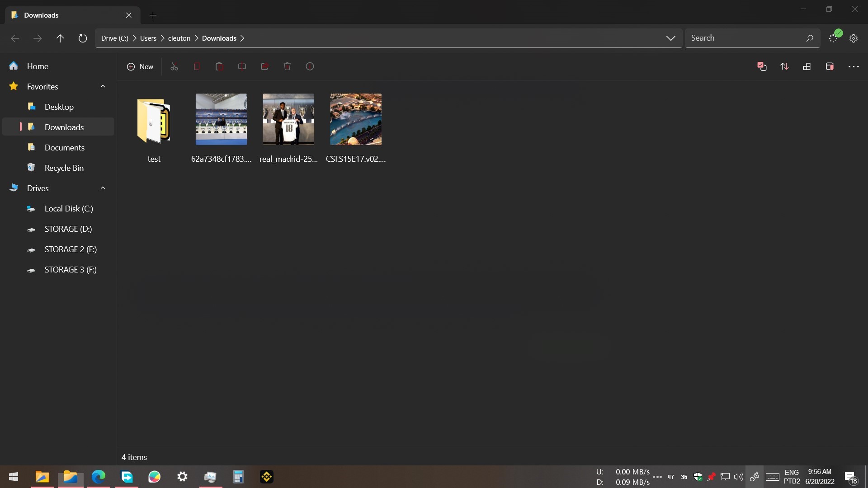Click the Rename icon in the toolbar
The width and height of the screenshot is (868, 488).
pyautogui.click(x=242, y=66)
